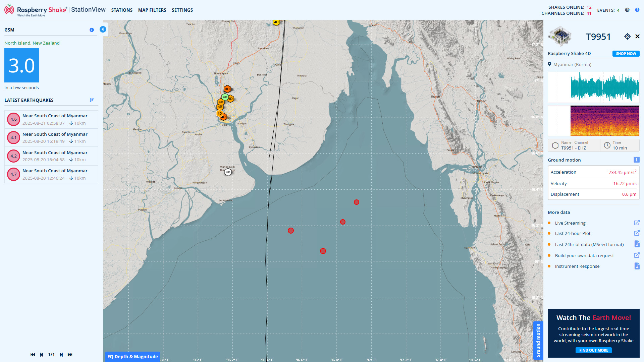Click the SHAKES ONLINE: 12 counter

click(570, 7)
